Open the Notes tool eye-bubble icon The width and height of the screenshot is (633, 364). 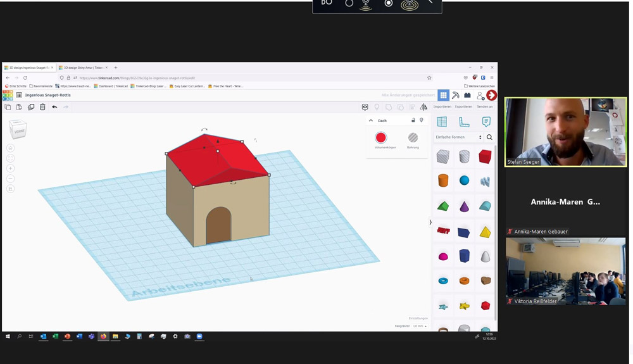point(365,107)
